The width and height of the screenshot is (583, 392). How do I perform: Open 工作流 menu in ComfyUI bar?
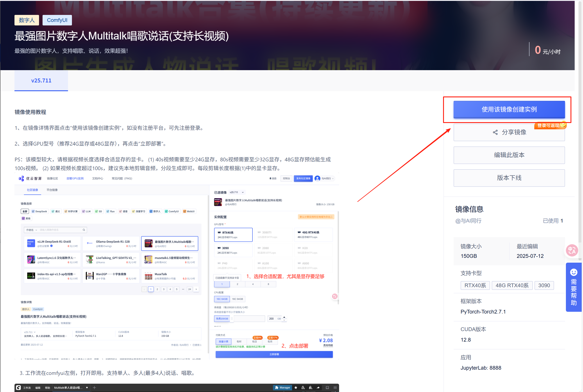(x=27, y=387)
